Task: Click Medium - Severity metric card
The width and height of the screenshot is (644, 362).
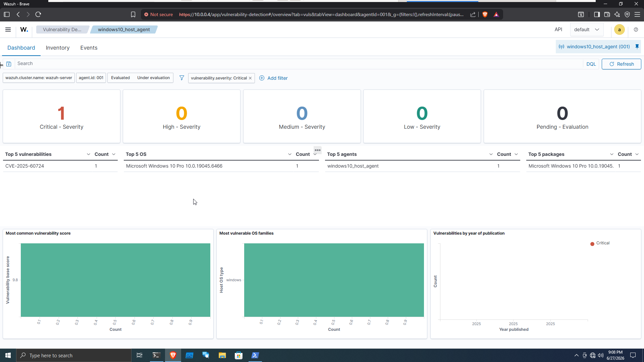Action: (x=302, y=116)
